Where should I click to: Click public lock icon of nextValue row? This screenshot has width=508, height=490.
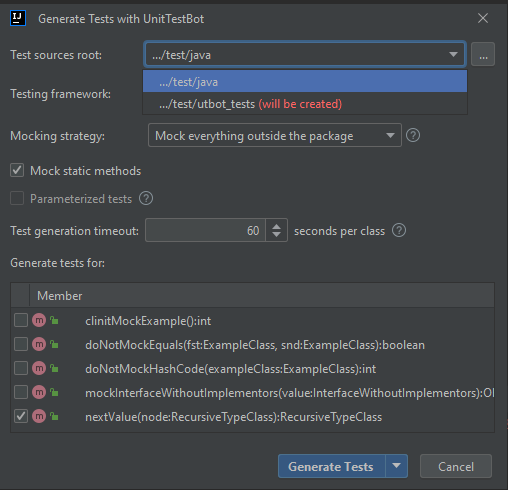(x=54, y=416)
